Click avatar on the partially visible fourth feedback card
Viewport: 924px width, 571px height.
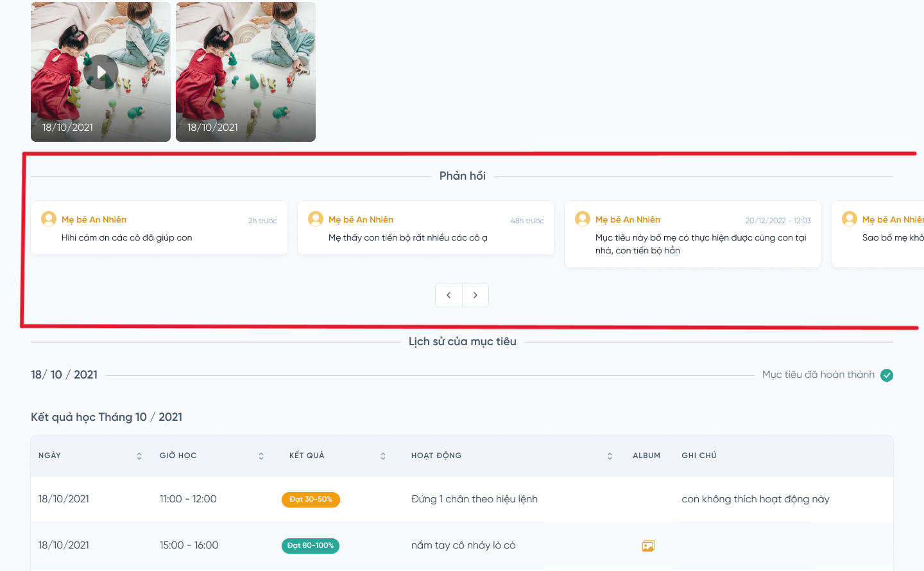pyautogui.click(x=850, y=219)
